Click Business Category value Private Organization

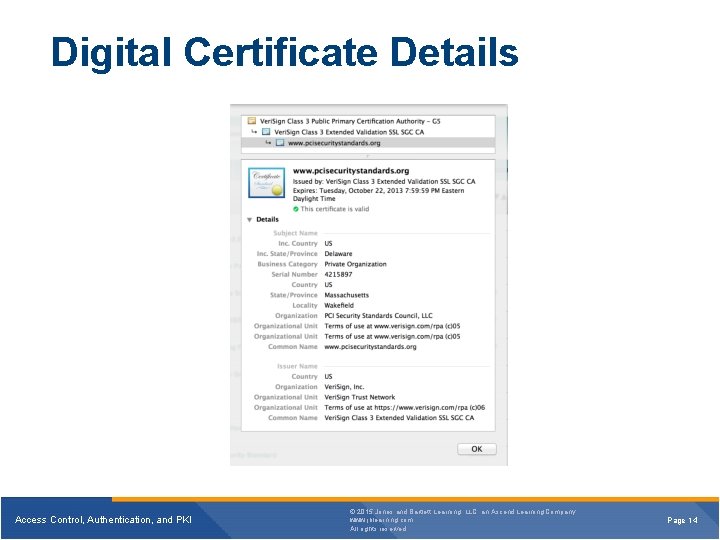[x=355, y=264]
